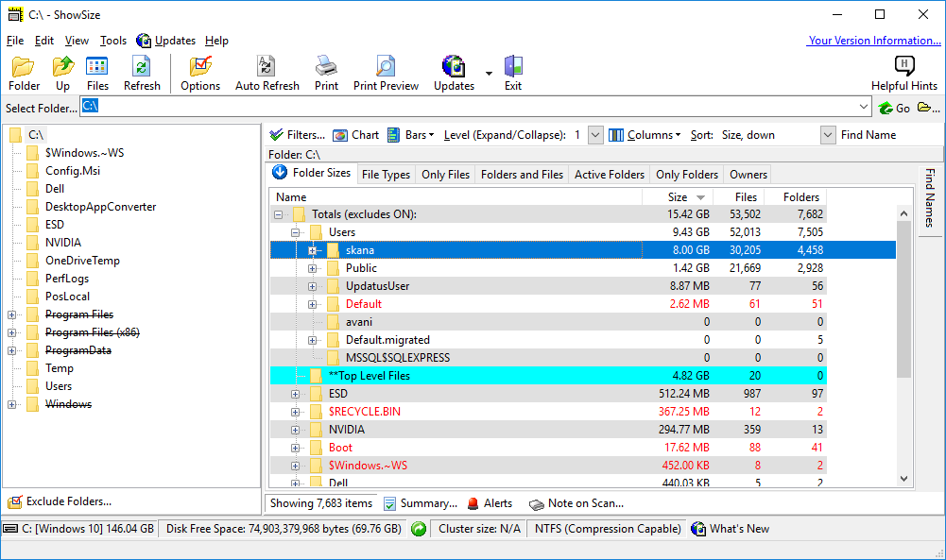
Task: Switch to the Only Files tab
Action: point(445,174)
